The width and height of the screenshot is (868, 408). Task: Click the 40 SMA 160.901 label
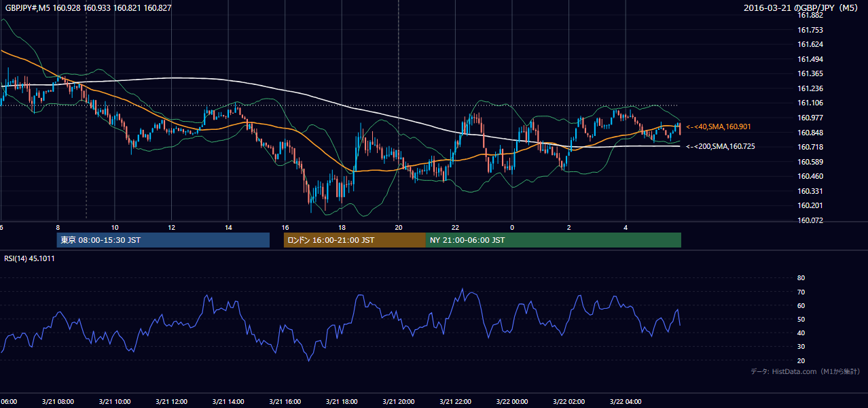tap(719, 127)
